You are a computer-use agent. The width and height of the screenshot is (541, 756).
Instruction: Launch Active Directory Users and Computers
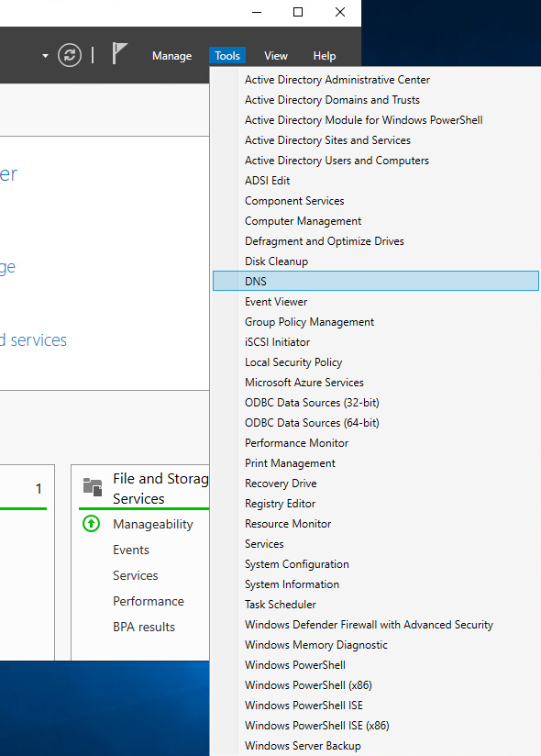pyautogui.click(x=337, y=161)
